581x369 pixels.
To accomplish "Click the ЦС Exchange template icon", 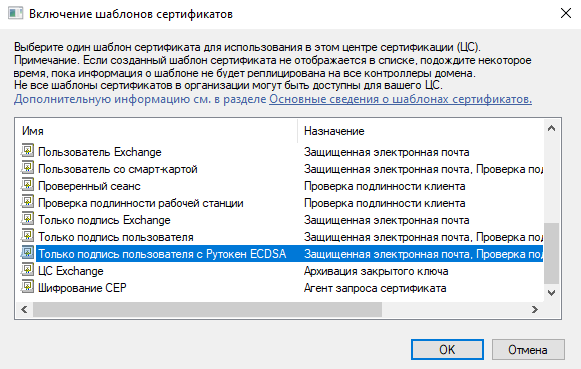I will [27, 270].
